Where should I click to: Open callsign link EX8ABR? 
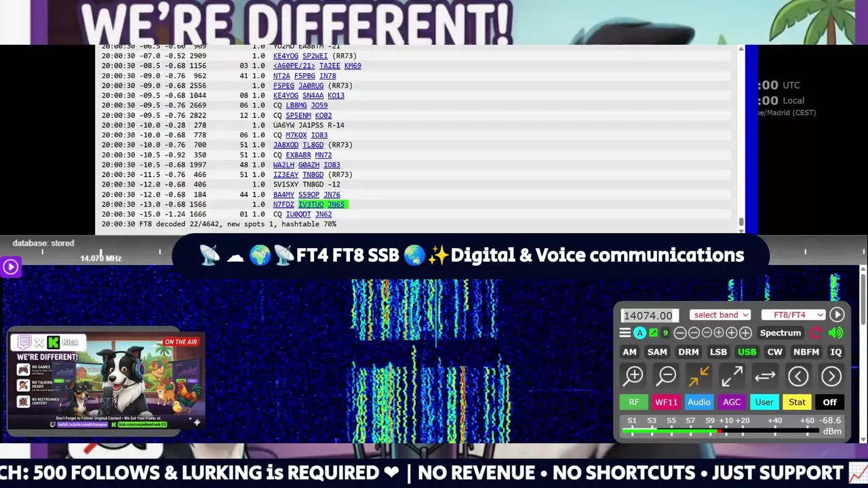coord(298,155)
